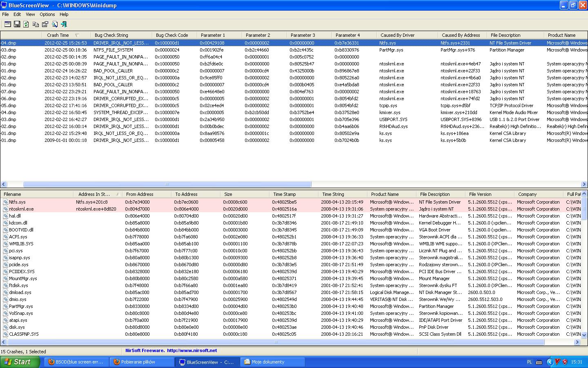Select pciide.sys row in lower pane

click(x=290, y=265)
